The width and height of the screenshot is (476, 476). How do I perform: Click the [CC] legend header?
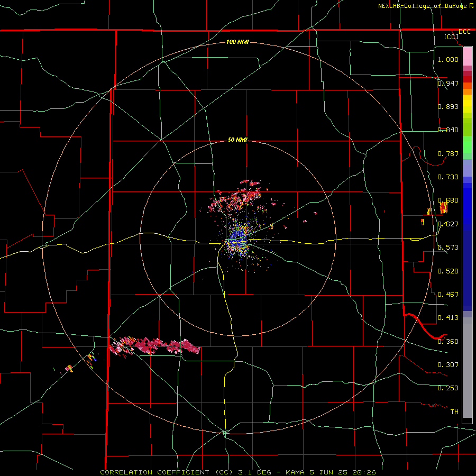[452, 36]
